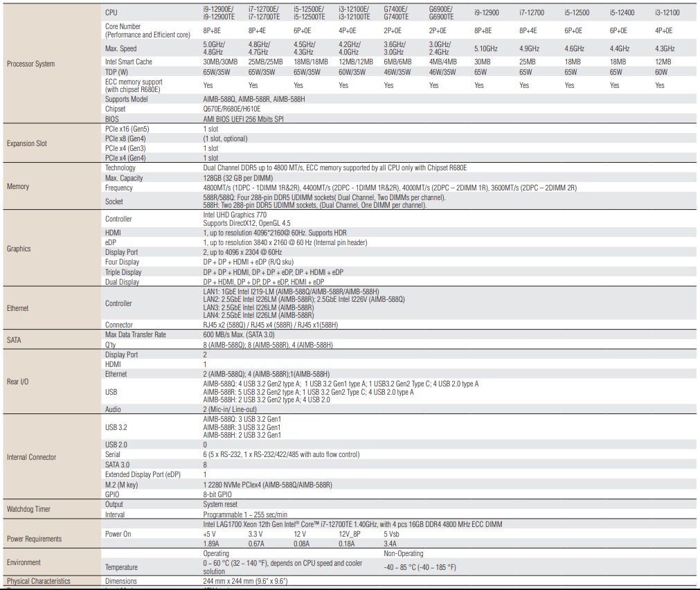Click '-40 ~ 85 °C (-40 ~ 185 °F)' temperature
The height and width of the screenshot is (590, 700).
coord(420,567)
